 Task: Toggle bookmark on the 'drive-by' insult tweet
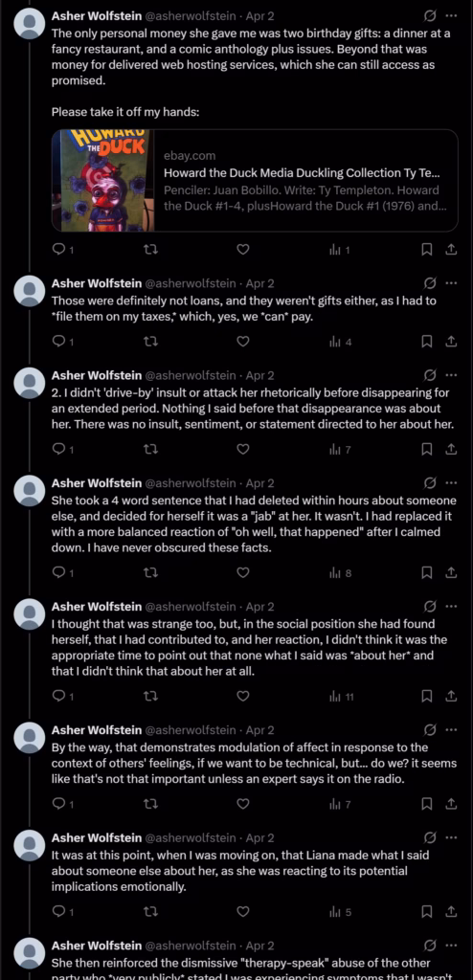tap(427, 449)
